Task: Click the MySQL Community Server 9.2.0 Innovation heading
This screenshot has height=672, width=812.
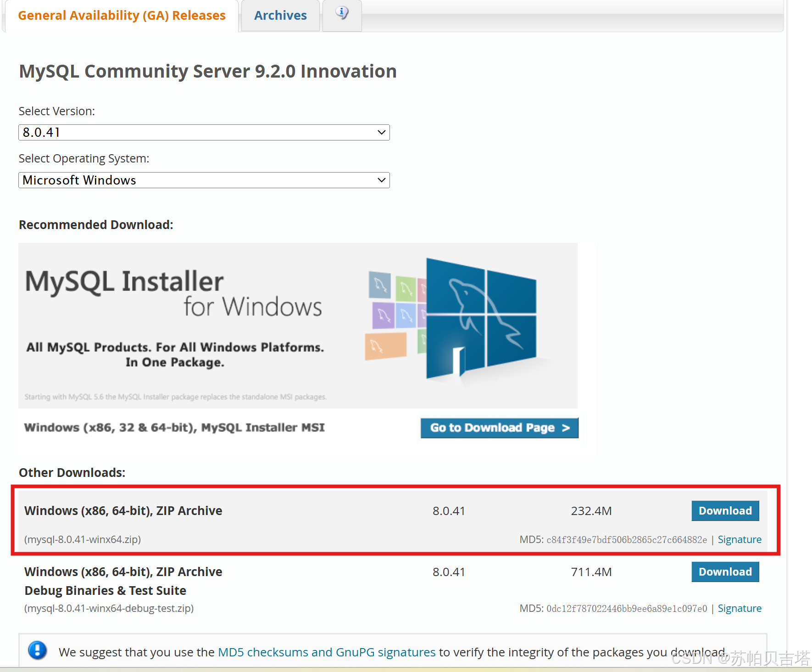Action: pos(208,72)
